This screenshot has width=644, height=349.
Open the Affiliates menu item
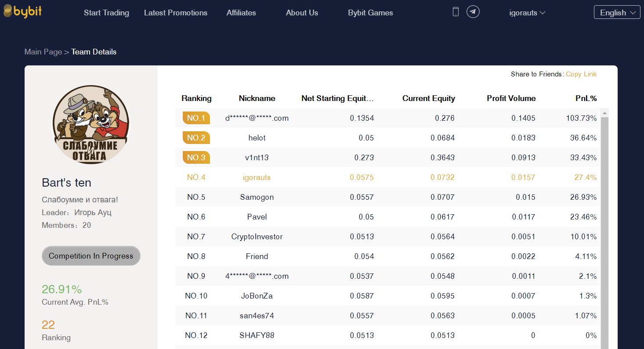point(241,13)
